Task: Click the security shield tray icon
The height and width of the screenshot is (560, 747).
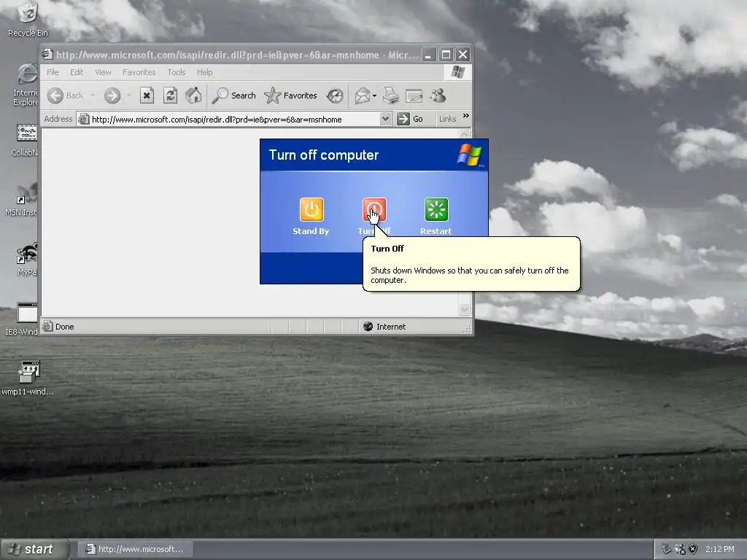Action: click(693, 549)
